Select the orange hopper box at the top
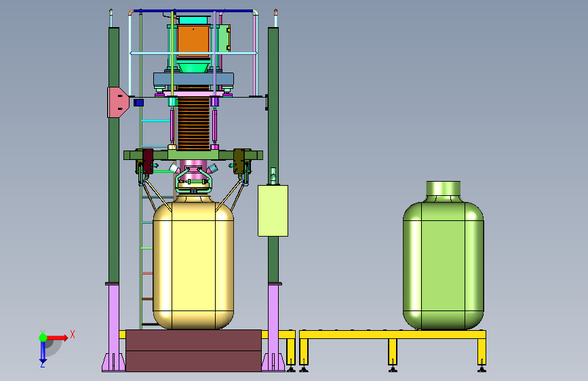 point(193,41)
